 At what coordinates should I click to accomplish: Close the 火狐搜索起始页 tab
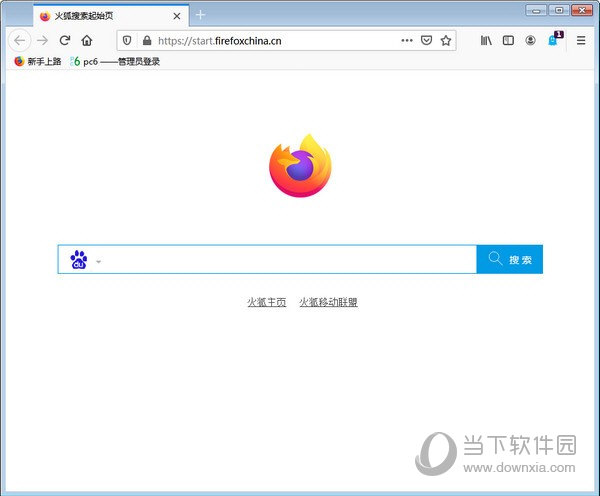pos(177,16)
